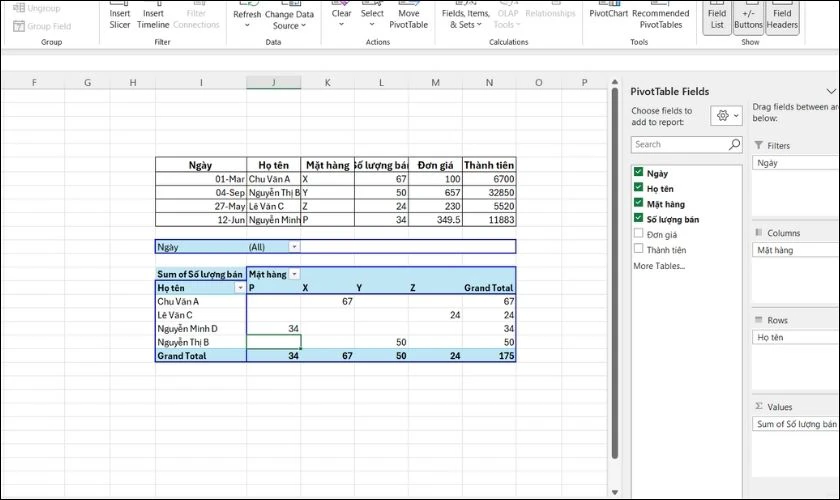Uncheck the Số lượng bán field checkbox

[638, 218]
